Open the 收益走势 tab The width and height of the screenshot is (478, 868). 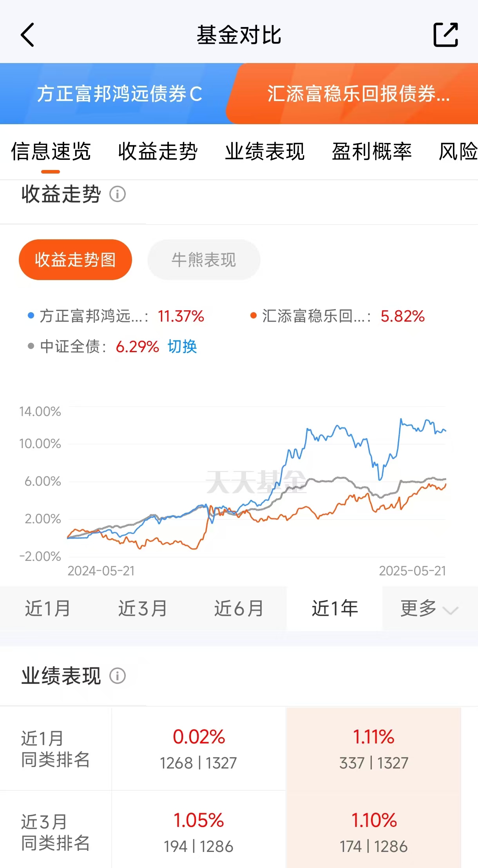pos(158,152)
